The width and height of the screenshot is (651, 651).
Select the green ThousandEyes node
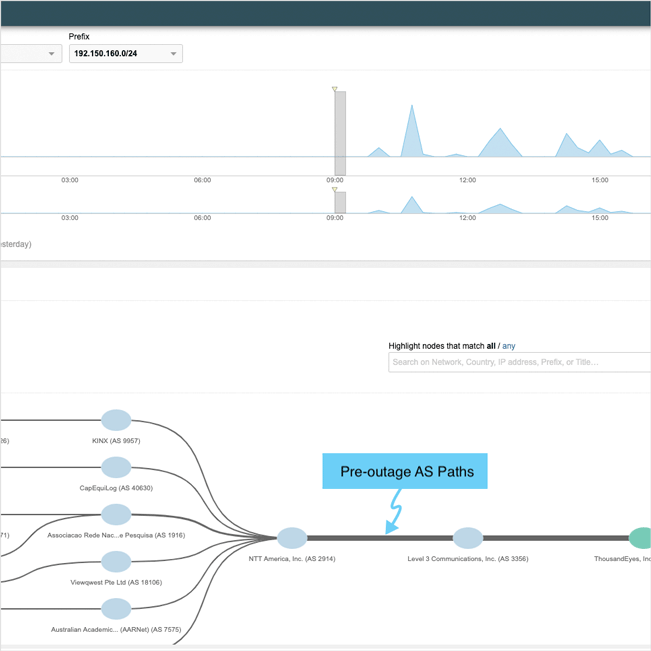tap(640, 538)
